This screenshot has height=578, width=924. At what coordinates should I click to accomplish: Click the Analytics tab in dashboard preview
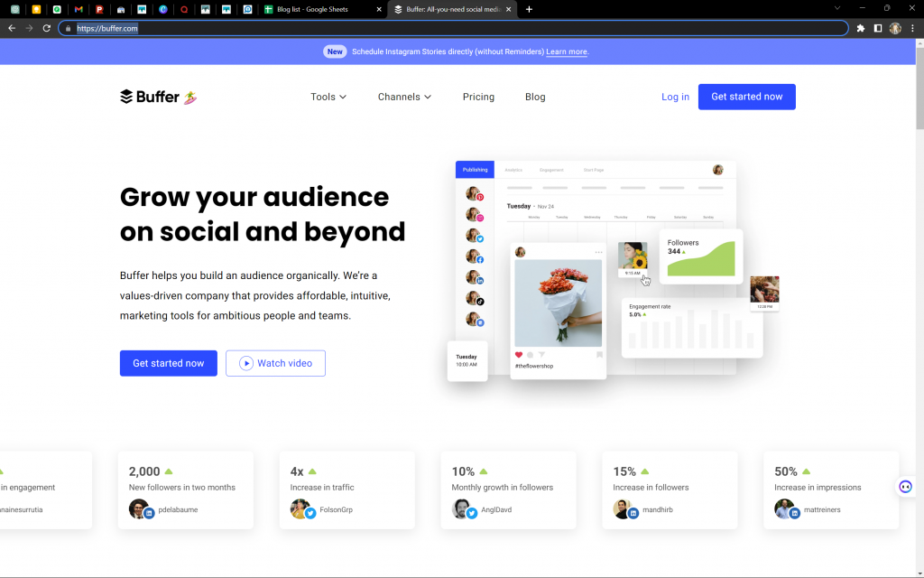513,170
